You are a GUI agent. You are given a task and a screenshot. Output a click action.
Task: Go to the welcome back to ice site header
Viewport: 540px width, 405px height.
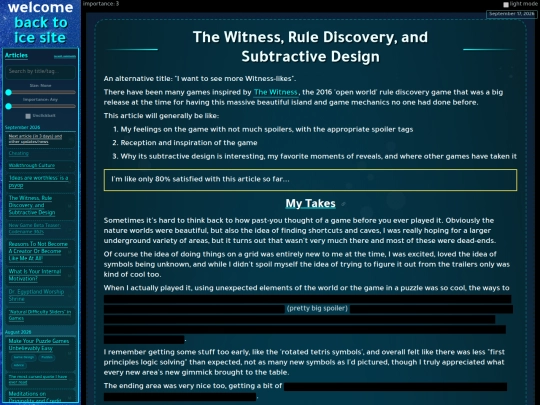[x=40, y=23]
